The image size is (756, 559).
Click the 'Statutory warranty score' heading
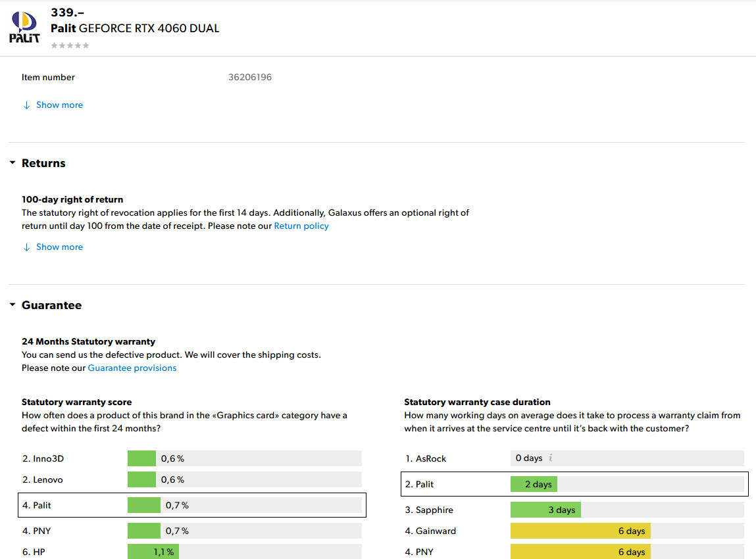pos(77,402)
